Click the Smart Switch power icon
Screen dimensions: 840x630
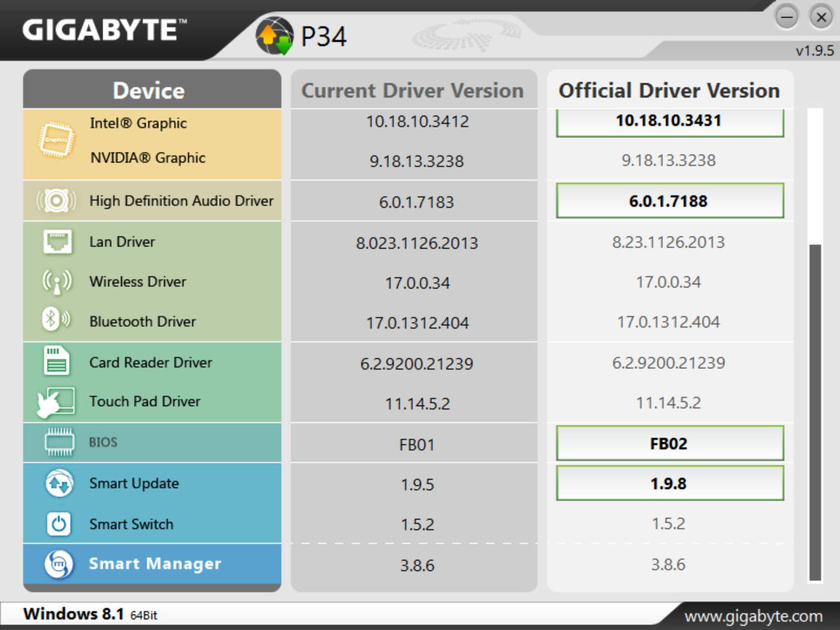[59, 524]
